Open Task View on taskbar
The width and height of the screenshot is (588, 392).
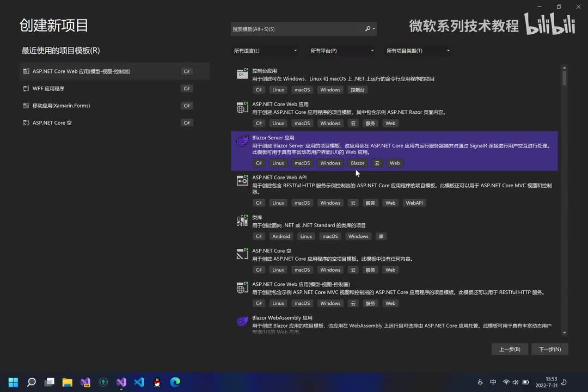50,382
